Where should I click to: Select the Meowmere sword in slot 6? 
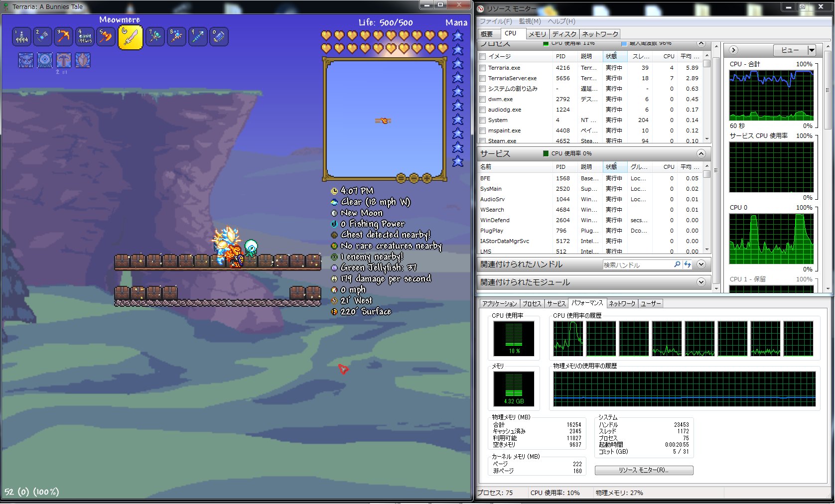[x=130, y=37]
